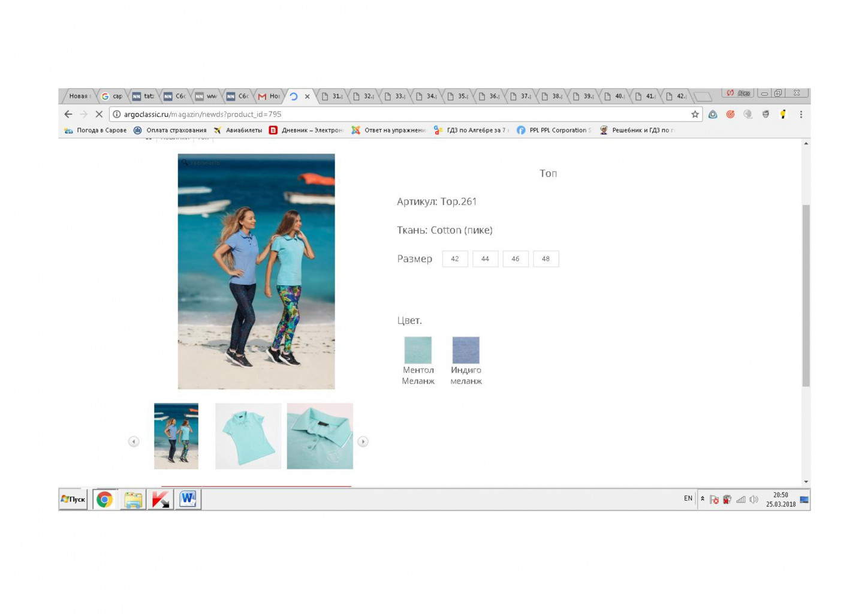Choose the Индиго меланж color swatch

pyautogui.click(x=466, y=350)
